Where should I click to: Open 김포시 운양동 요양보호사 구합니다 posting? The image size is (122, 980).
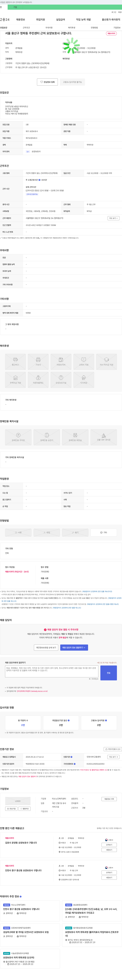coord(21,843)
